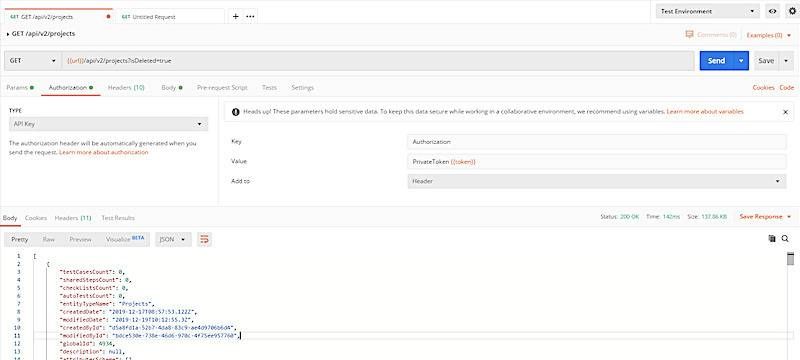
Task: Open the Headers (10) request tab
Action: [x=126, y=88]
